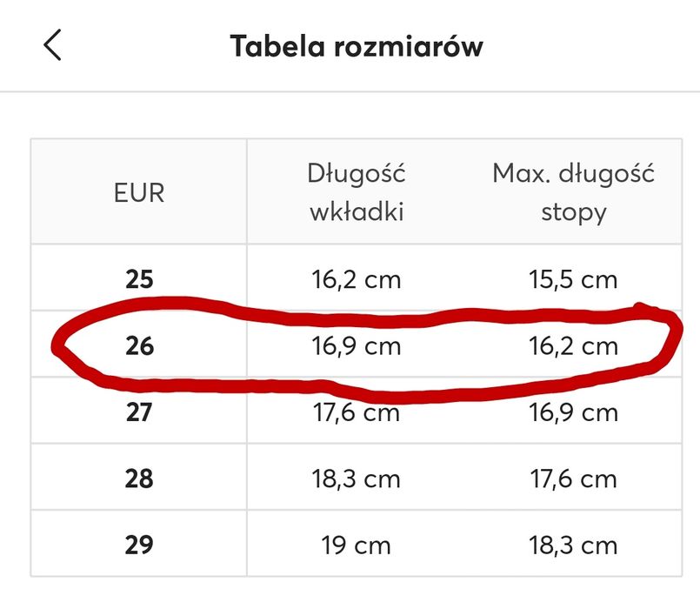The height and width of the screenshot is (609, 700).
Task: Click the Tabela rozmiarów title
Action: click(x=357, y=46)
